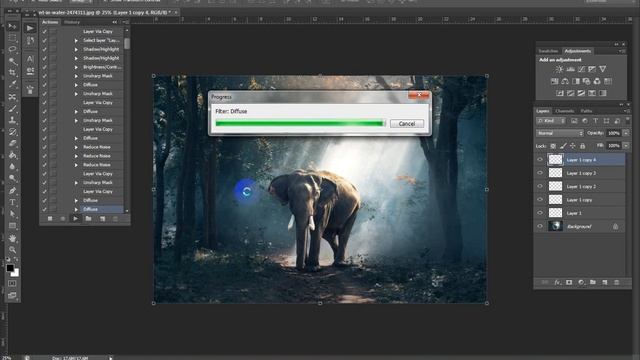Add a Color Balance adjustment
The width and height of the screenshot is (640, 360).
tap(565, 81)
